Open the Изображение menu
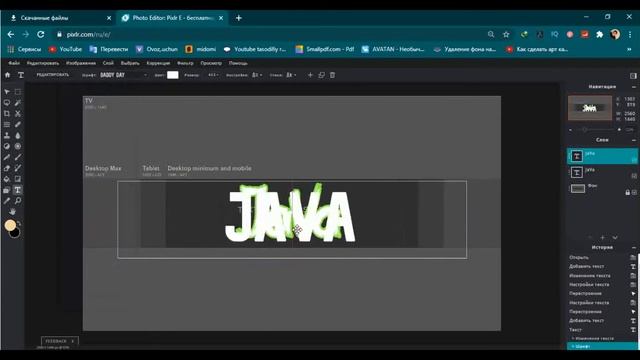This screenshot has height=360, width=640. pyautogui.click(x=81, y=63)
